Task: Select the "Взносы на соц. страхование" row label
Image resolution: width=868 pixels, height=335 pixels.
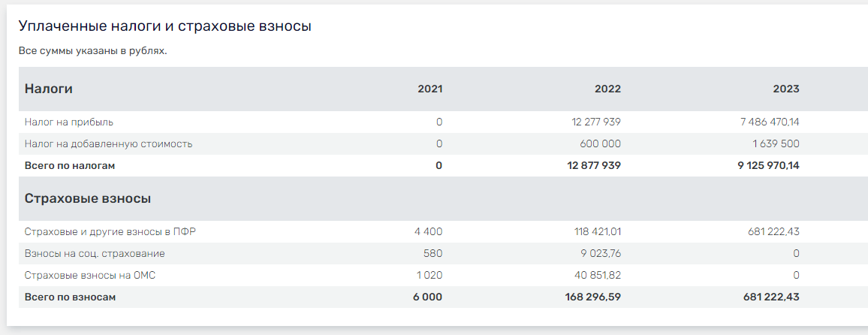Action: pos(95,253)
